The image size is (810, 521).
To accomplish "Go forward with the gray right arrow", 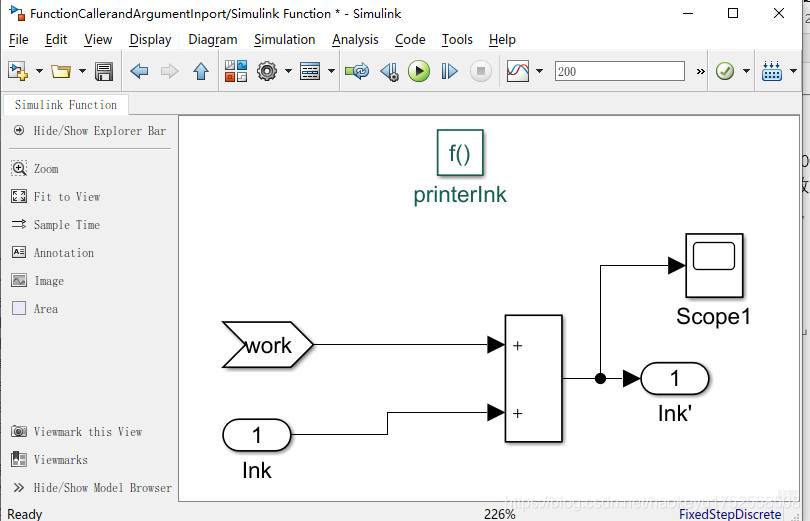I will [169, 71].
